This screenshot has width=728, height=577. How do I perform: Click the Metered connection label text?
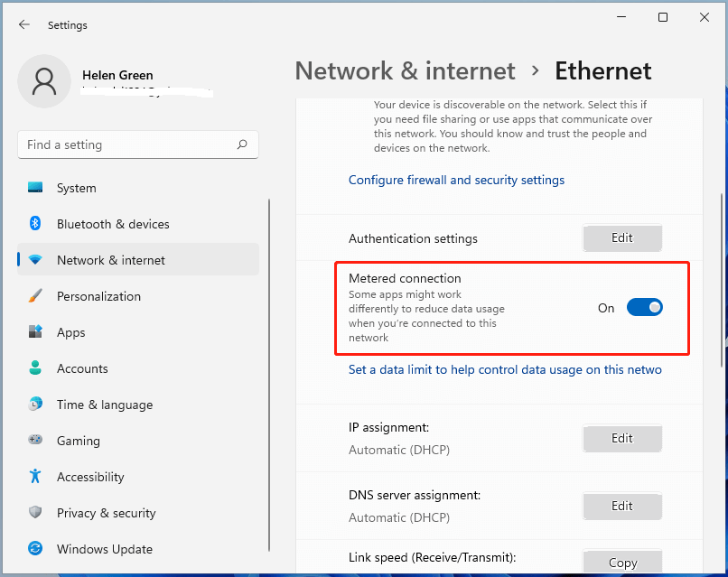tap(405, 278)
